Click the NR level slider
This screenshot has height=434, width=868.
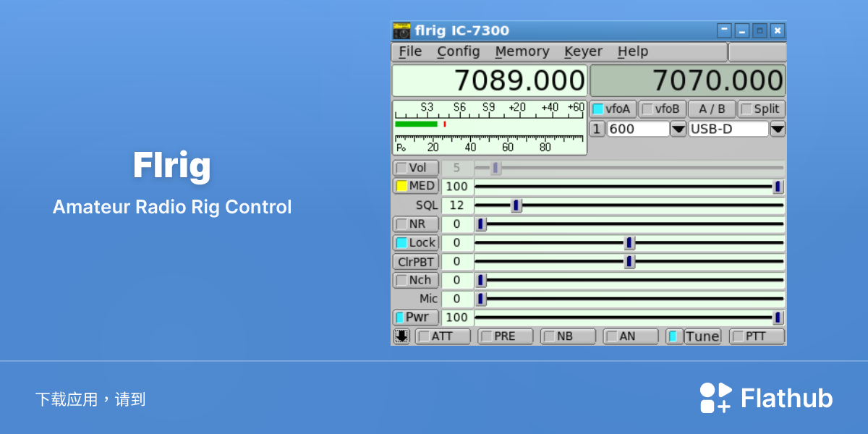(x=629, y=224)
